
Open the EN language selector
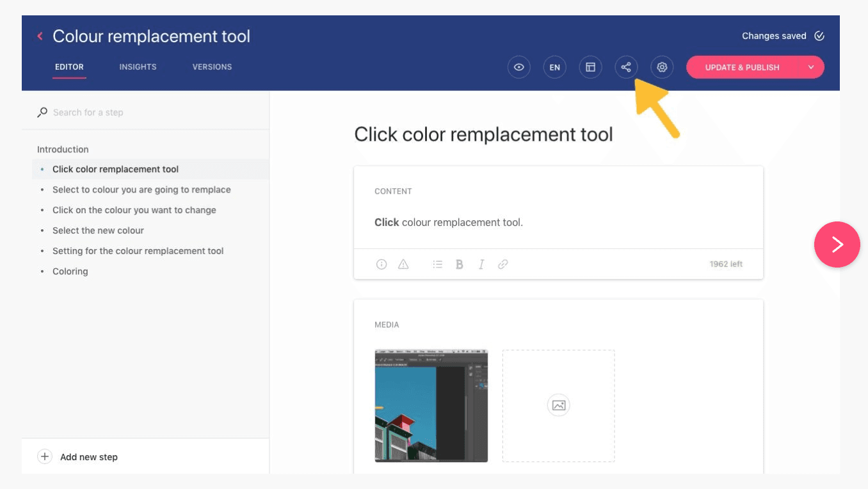554,67
